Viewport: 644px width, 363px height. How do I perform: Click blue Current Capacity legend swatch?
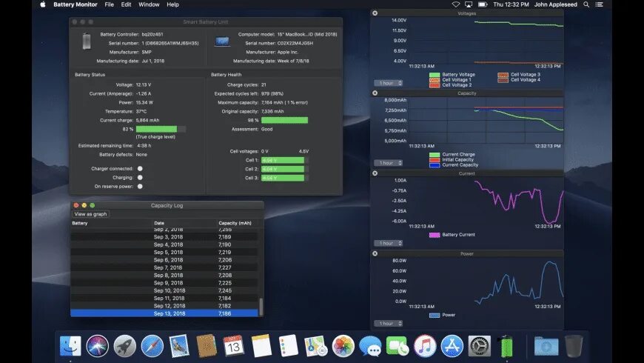pyautogui.click(x=435, y=165)
